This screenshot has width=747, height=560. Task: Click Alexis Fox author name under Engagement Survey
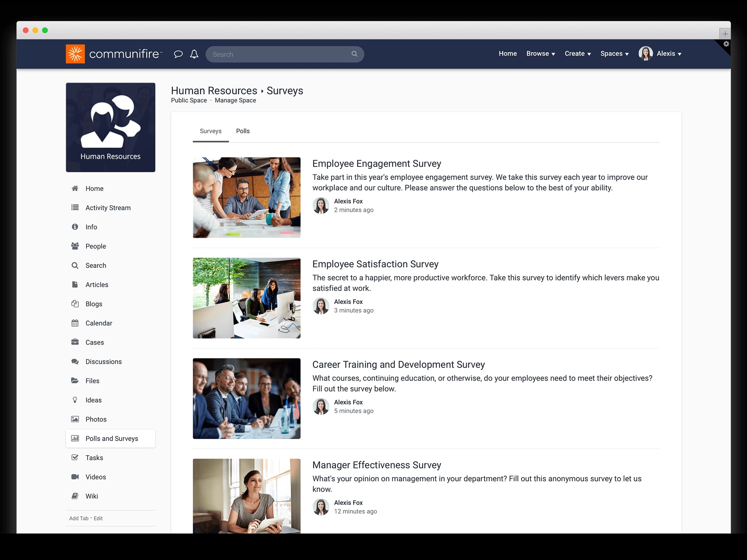coord(348,201)
